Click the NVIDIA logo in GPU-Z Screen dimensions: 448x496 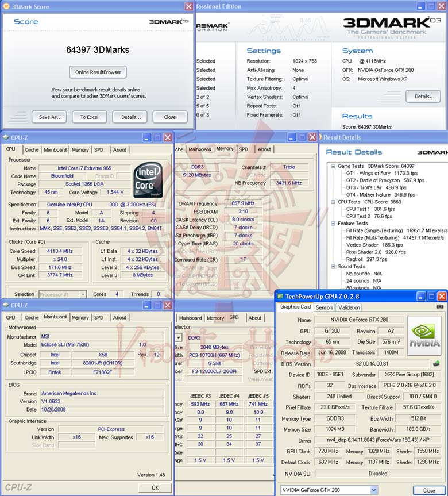424,336
